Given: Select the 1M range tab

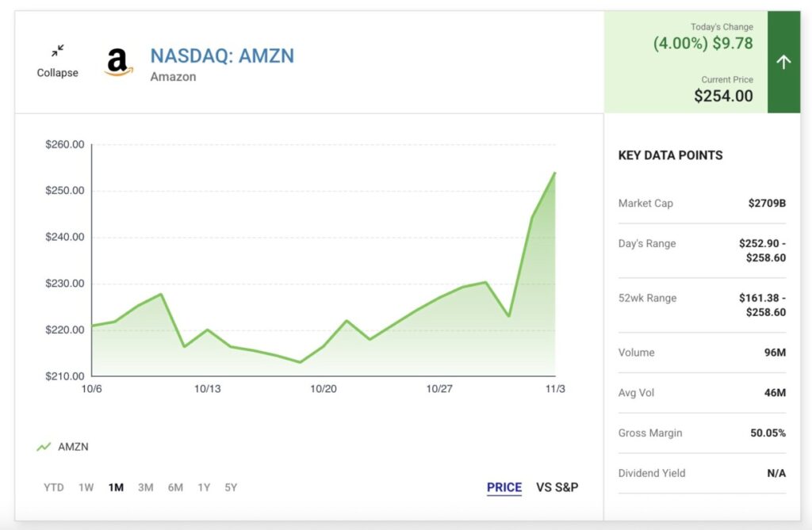Looking at the screenshot, I should [116, 487].
